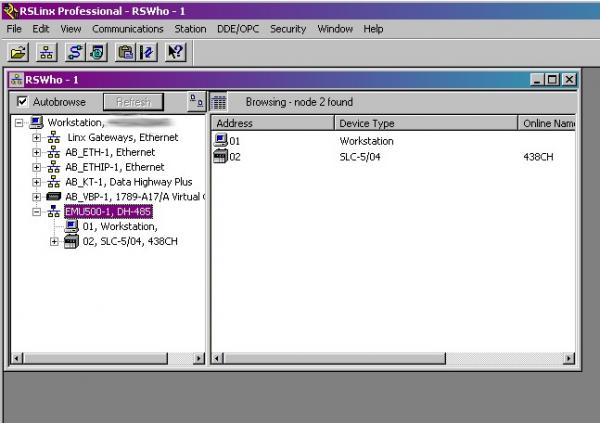Viewport: 600px width, 423px height.
Task: Click the Configure Drivers toolbar icon
Action: coord(75,52)
